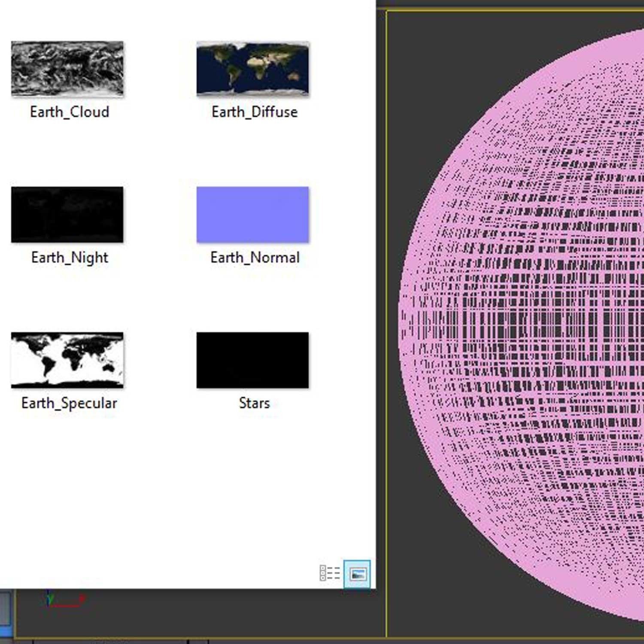Open the Earth_Diffuse texture thumbnail
Screen dimensions: 644x644
point(252,69)
